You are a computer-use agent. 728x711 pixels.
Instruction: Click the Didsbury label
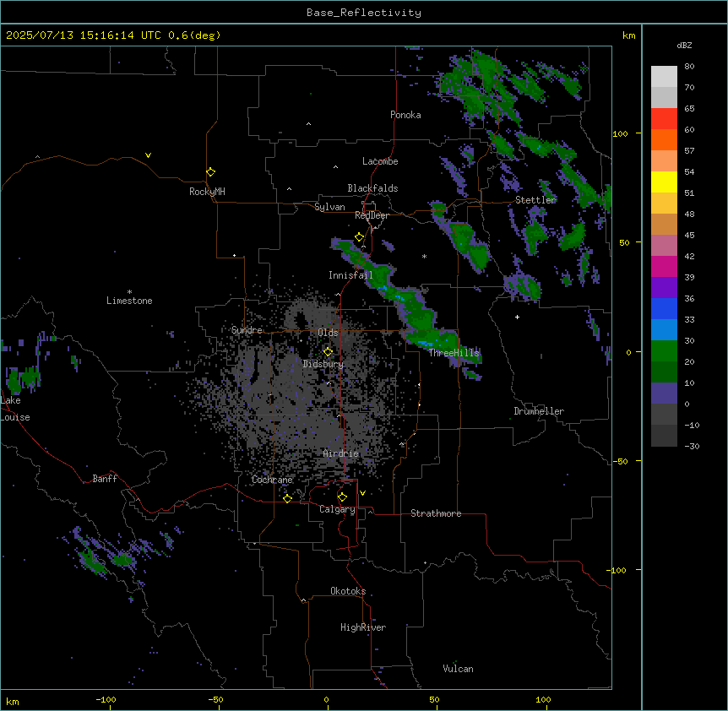(323, 364)
